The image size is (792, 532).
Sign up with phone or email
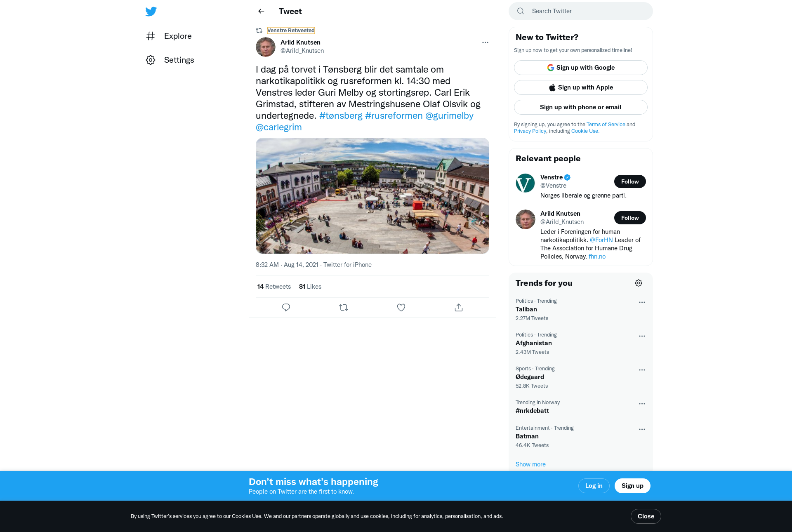click(581, 107)
